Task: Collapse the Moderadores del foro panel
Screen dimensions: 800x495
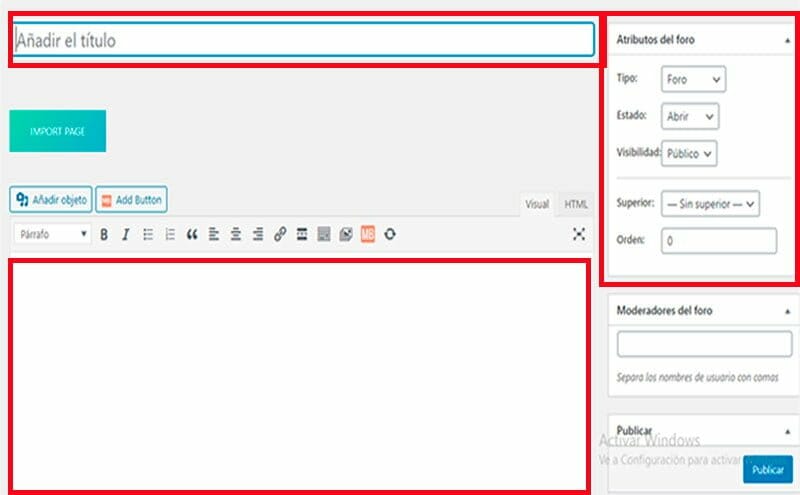Action: click(x=787, y=311)
